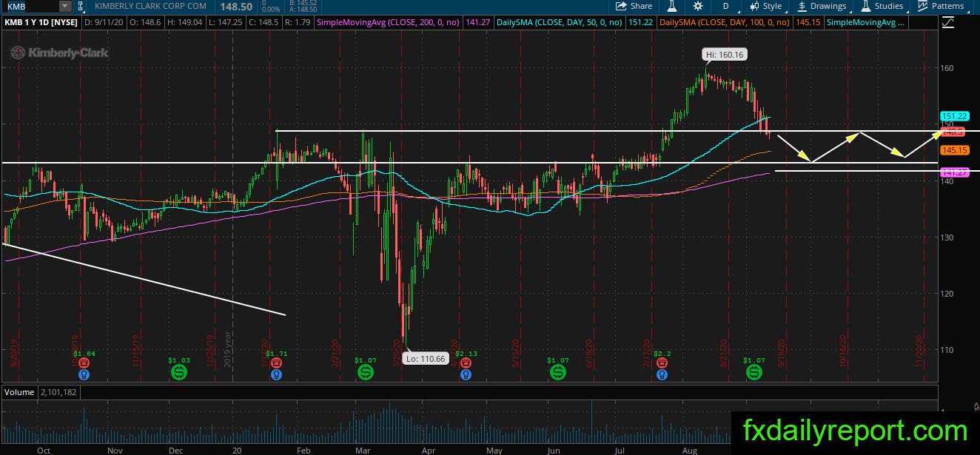Click the 141.27 value after SimpleMovingAvg 200
This screenshot has width=980, height=455.
pyautogui.click(x=477, y=23)
